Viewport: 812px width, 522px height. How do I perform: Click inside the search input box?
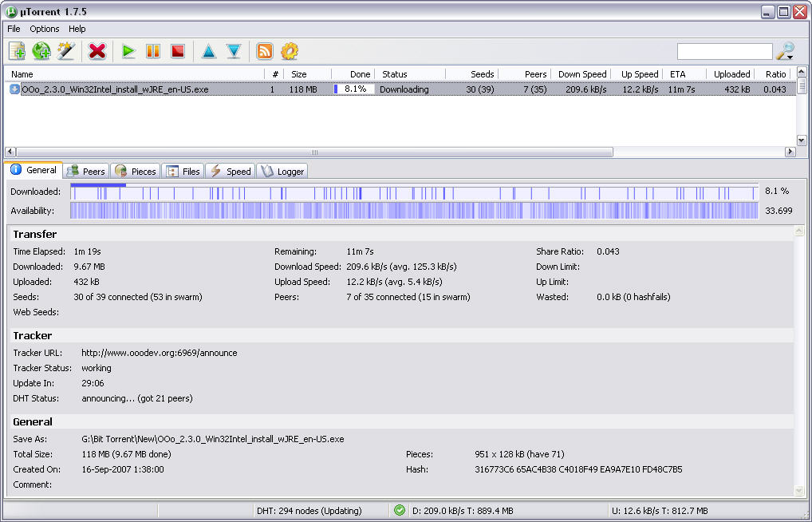click(x=724, y=52)
